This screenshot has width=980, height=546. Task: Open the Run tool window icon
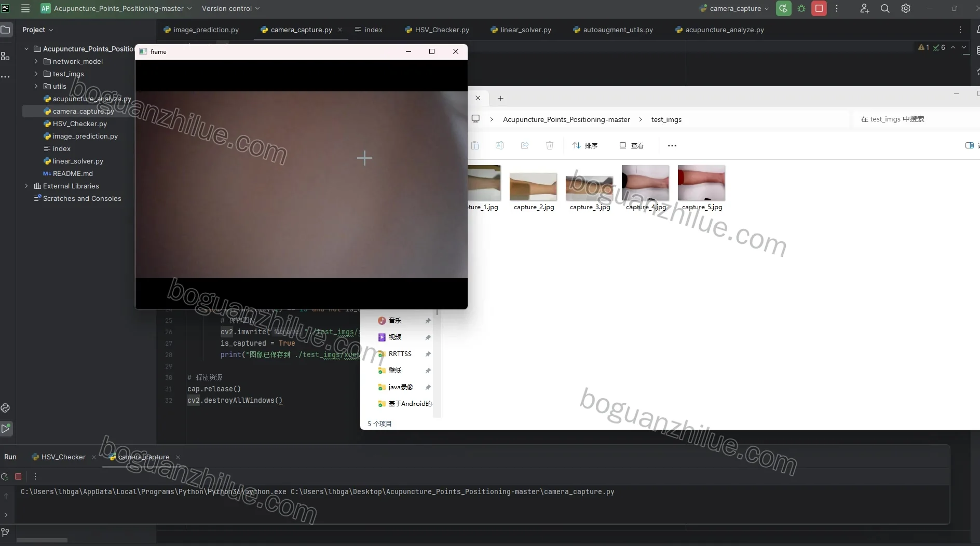(x=6, y=429)
